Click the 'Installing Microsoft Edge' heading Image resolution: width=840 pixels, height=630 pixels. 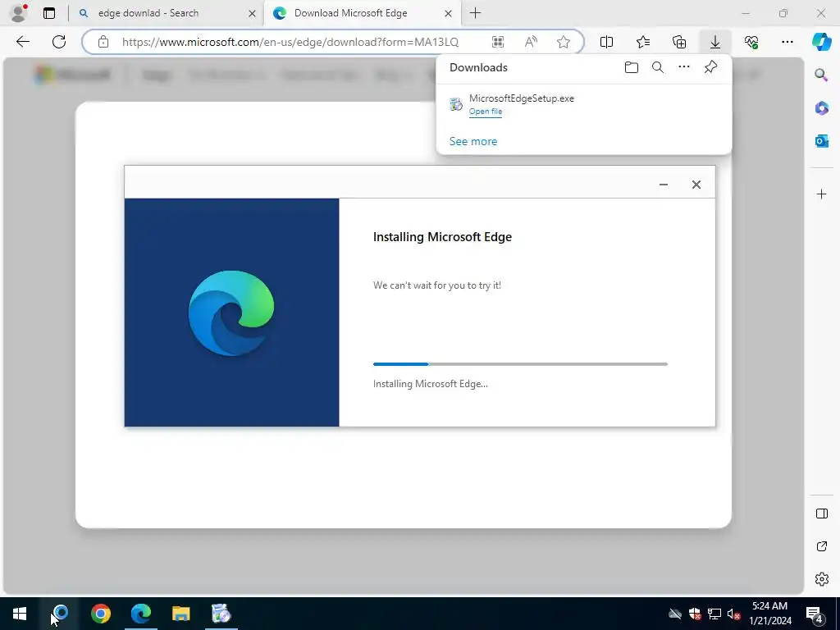click(x=442, y=237)
